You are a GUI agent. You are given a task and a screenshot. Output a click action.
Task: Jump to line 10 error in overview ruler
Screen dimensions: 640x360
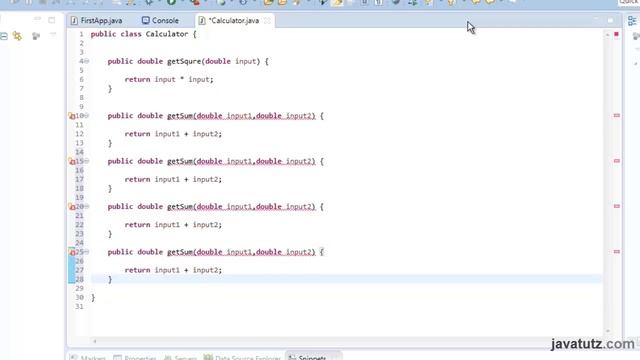pos(617,116)
